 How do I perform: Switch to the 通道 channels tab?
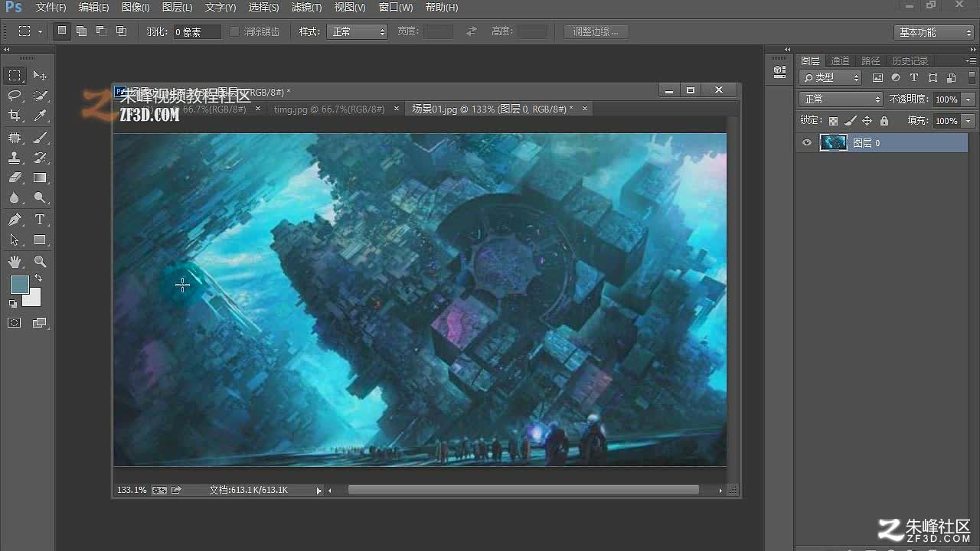point(840,61)
